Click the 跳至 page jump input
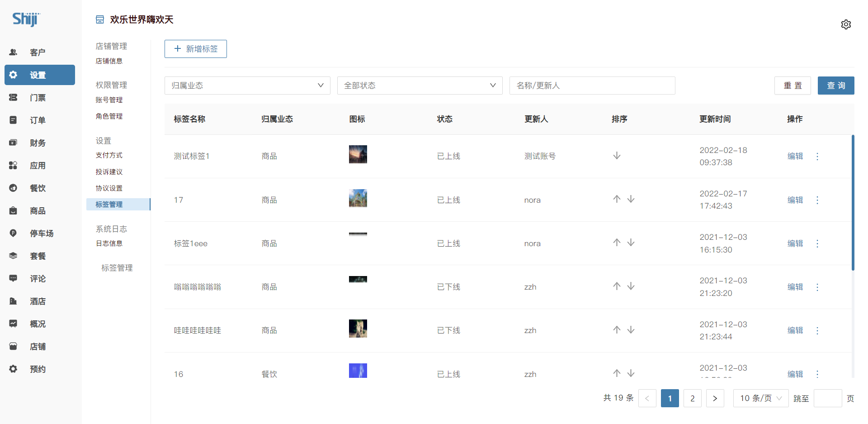The image size is (868, 424). coord(828,398)
